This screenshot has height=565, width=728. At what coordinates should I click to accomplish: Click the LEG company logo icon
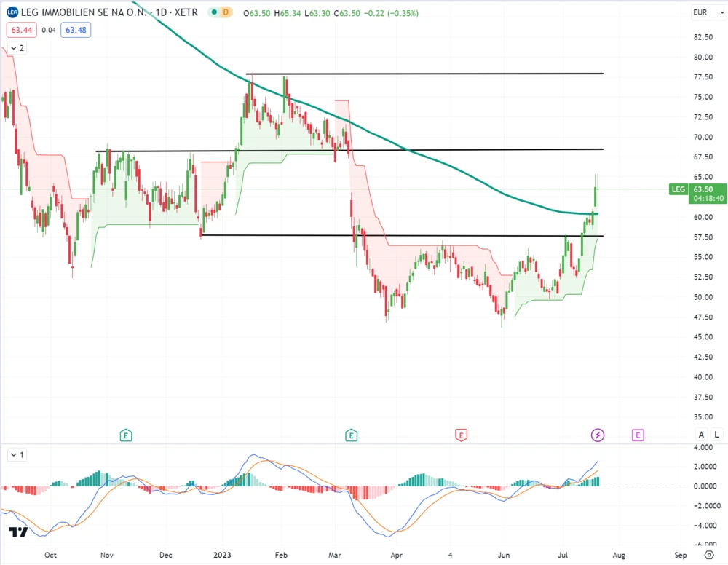pos(12,12)
